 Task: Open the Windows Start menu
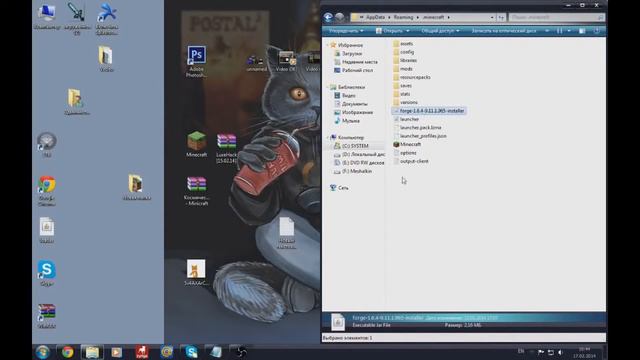[x=42, y=352]
